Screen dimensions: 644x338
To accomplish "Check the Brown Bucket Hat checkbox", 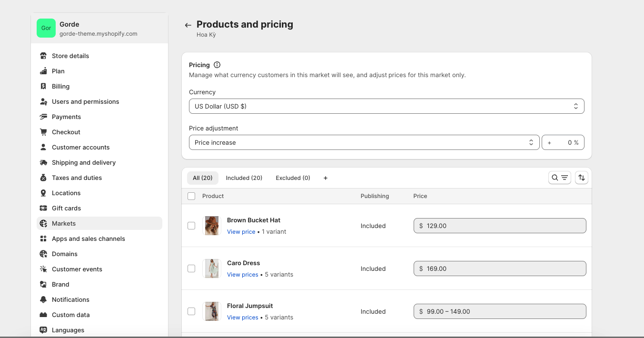I will pyautogui.click(x=191, y=226).
